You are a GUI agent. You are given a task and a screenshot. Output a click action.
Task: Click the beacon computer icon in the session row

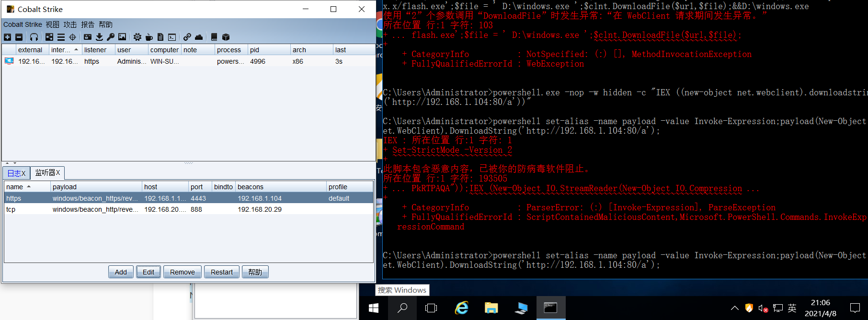click(x=9, y=61)
